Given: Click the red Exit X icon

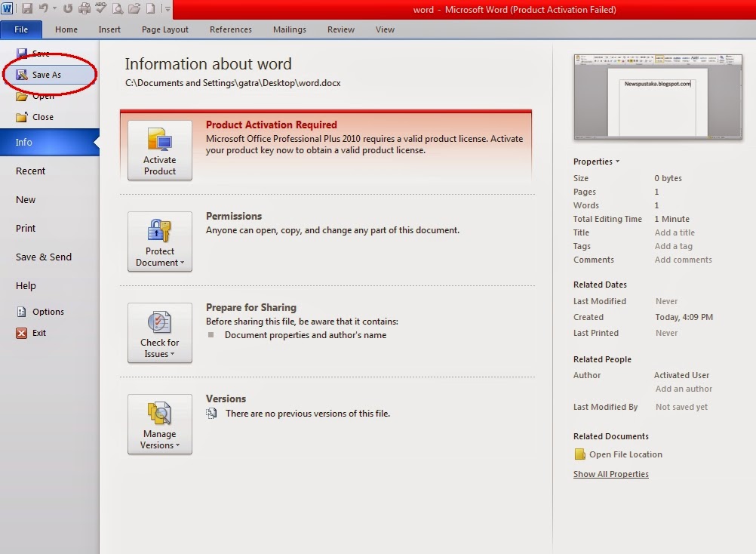Looking at the screenshot, I should tap(22, 333).
